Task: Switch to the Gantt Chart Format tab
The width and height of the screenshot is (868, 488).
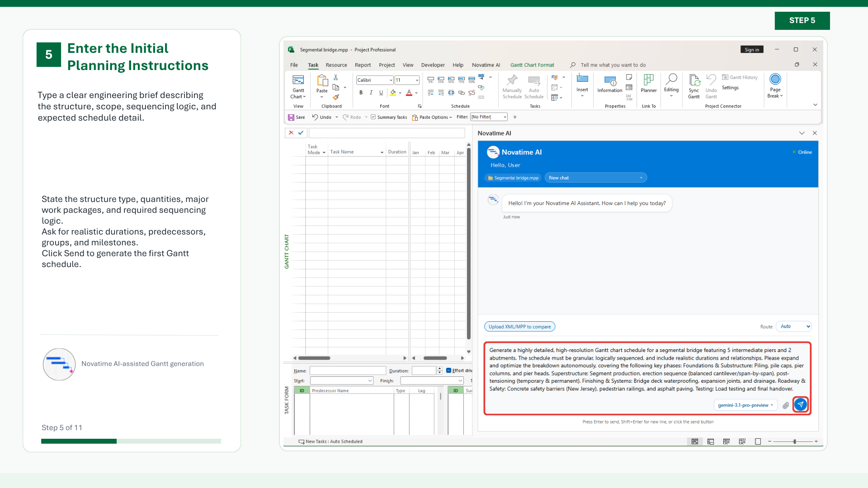Action: [532, 65]
